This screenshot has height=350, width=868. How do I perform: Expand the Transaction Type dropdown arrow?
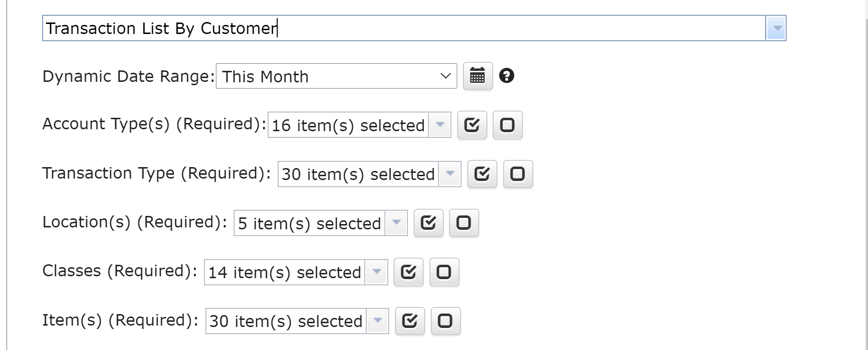pyautogui.click(x=450, y=174)
